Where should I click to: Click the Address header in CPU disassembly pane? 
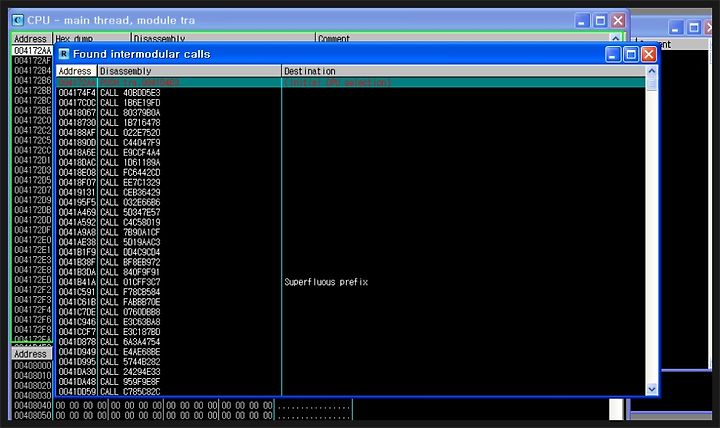click(32, 39)
